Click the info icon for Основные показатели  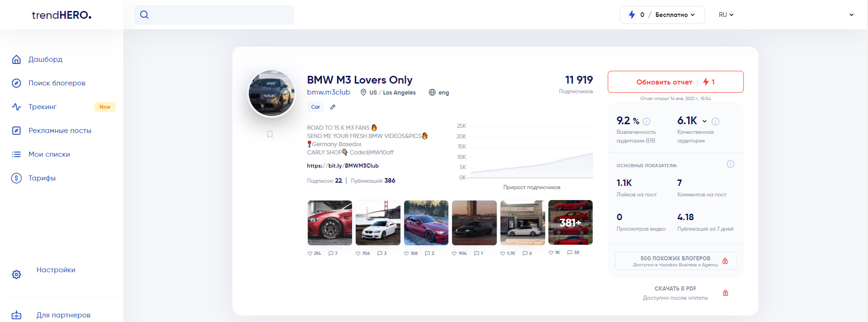coord(731,164)
